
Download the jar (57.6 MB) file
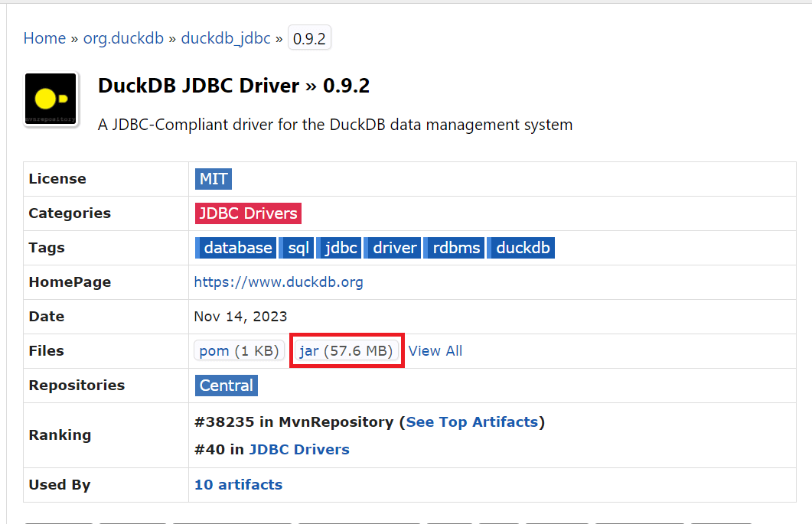pyautogui.click(x=347, y=350)
